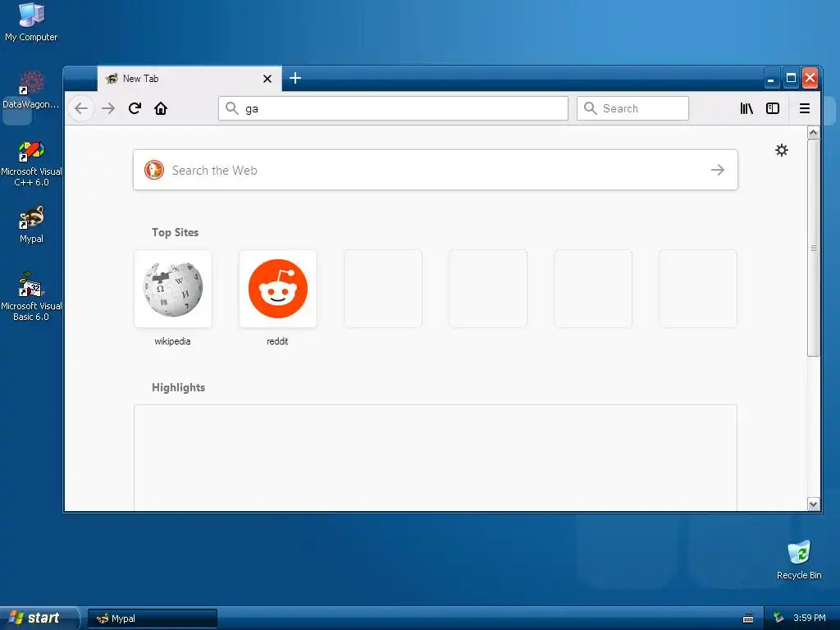Open the Library bookshelf icon
This screenshot has width=840, height=630.
746,109
